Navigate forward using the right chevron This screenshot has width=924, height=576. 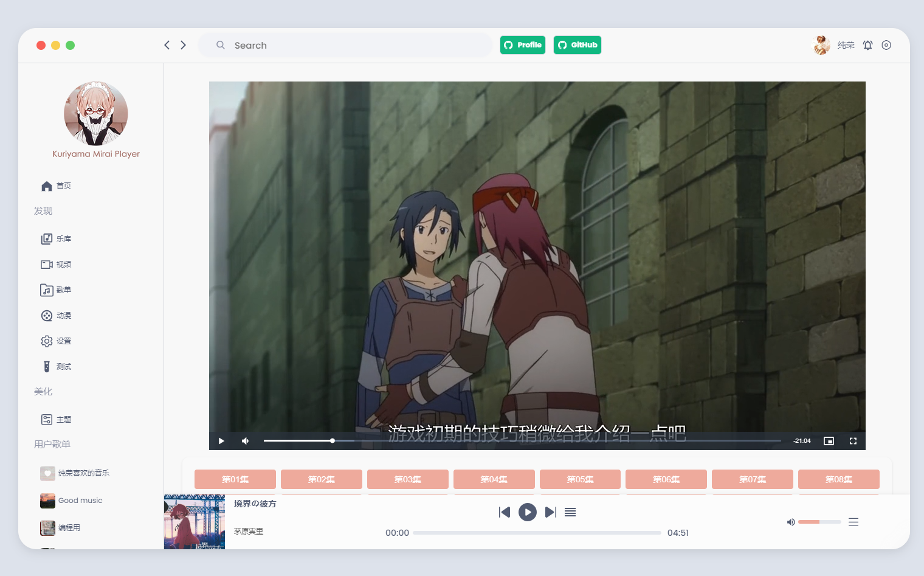coord(183,45)
